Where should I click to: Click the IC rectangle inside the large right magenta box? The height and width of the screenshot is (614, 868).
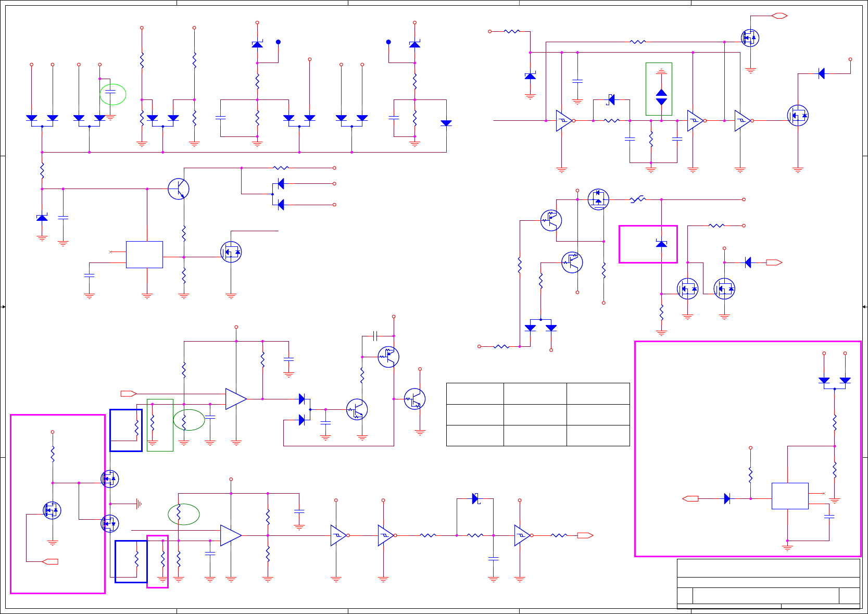(790, 496)
